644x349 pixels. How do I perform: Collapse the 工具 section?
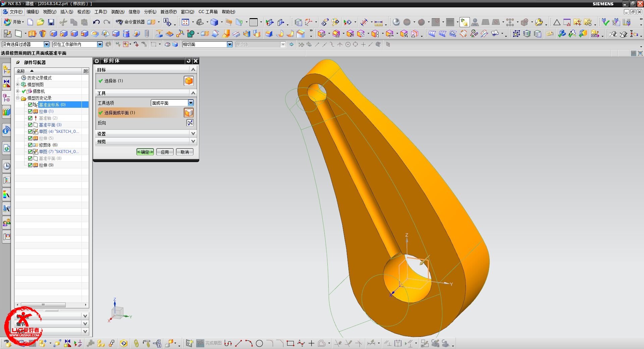[x=193, y=93]
